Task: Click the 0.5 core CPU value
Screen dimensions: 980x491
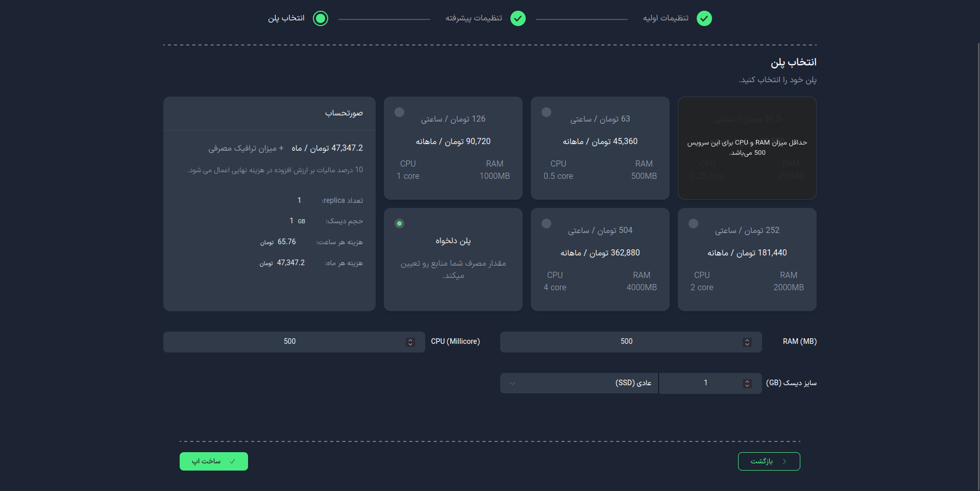Action: pyautogui.click(x=558, y=176)
